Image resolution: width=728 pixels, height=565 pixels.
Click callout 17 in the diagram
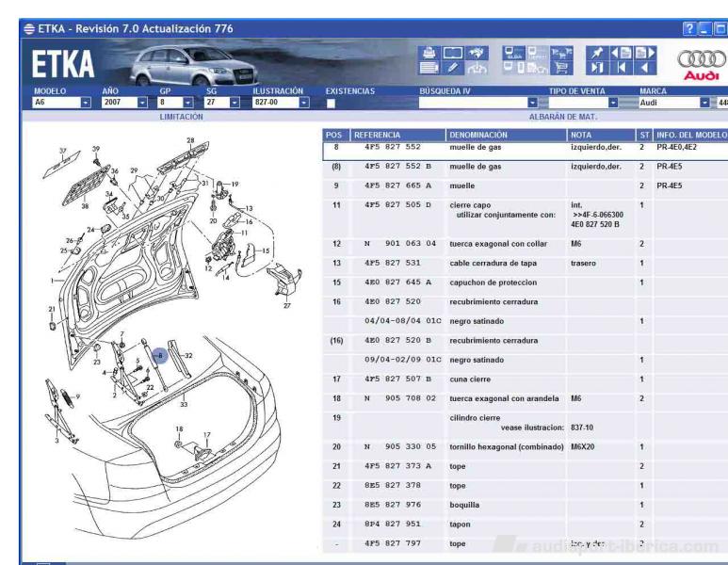(207, 435)
